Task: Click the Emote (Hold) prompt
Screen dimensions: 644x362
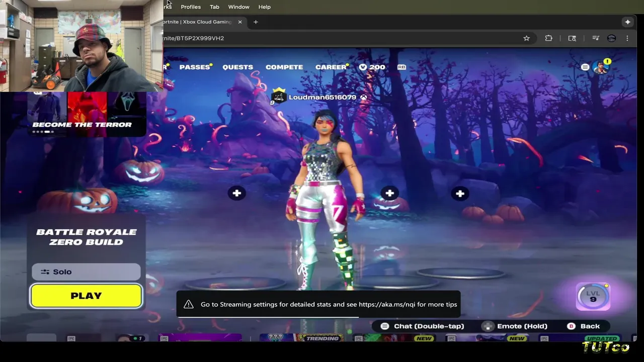Action: point(515,326)
